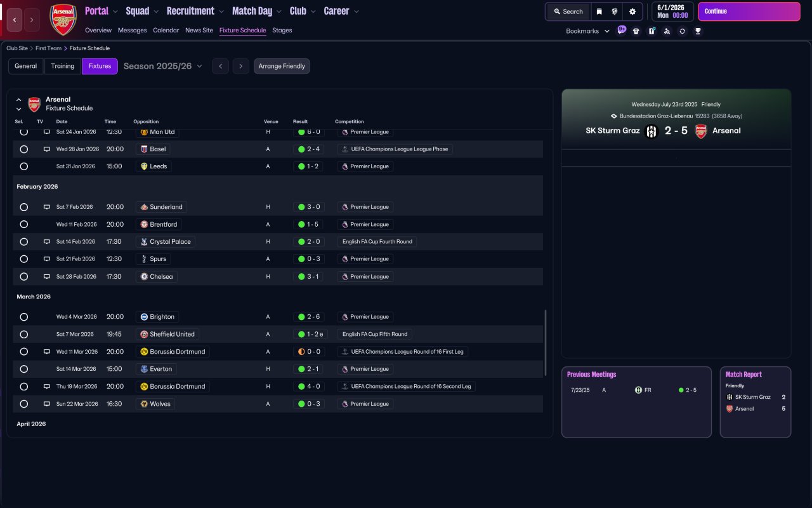Viewport: 812px width, 508px height.
Task: Expand the Recruitment menu
Action: (195, 11)
